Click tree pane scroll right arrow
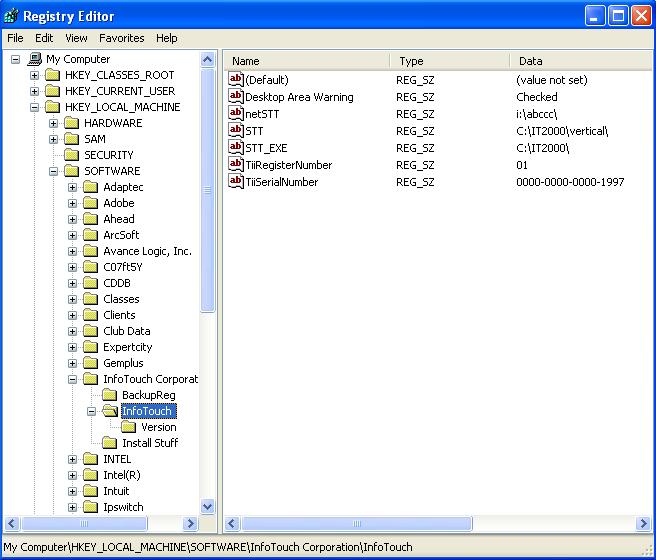The image size is (656, 560). 190,523
